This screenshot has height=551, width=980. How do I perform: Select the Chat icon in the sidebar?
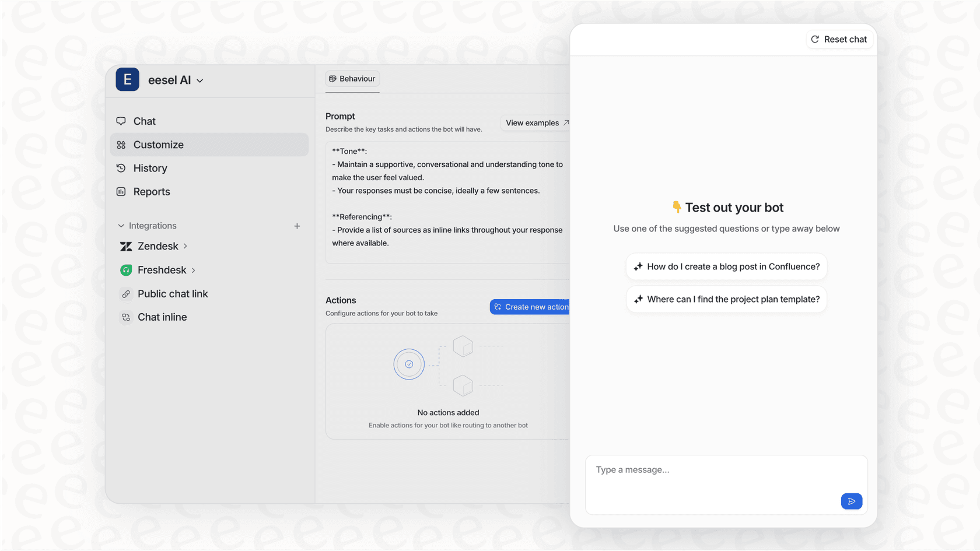click(121, 121)
